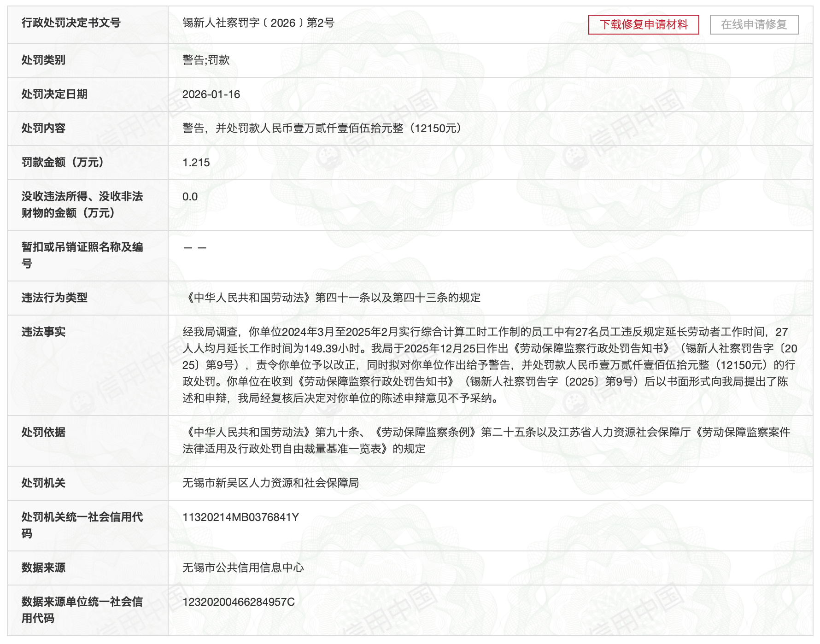The image size is (820, 644).
Task: Click the 处罚内容 text with 12150元
Action: (x=322, y=129)
